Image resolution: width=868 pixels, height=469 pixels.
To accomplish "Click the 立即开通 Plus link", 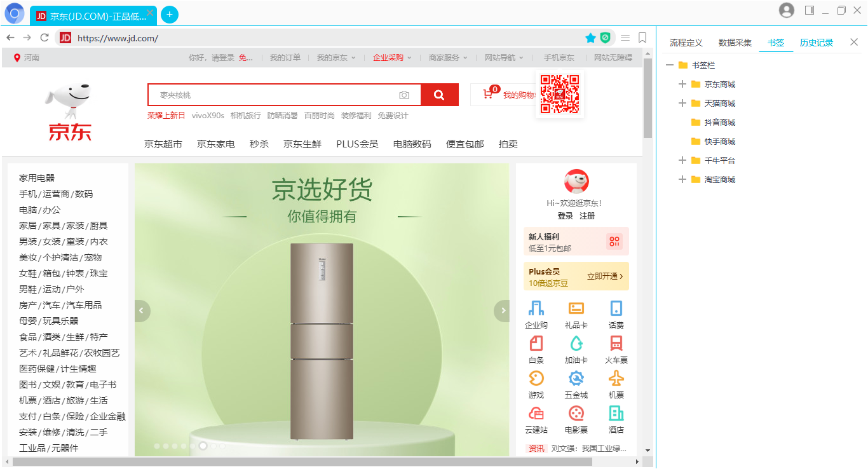I will click(x=605, y=276).
